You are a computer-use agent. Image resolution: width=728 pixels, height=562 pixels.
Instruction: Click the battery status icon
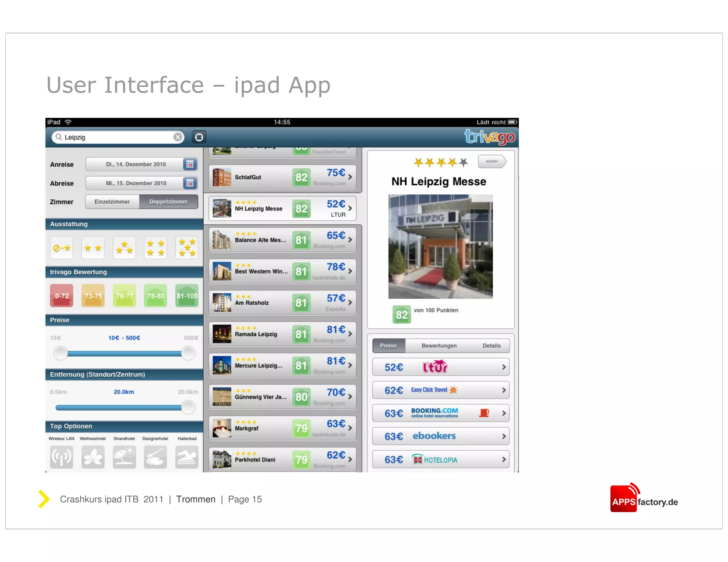512,122
